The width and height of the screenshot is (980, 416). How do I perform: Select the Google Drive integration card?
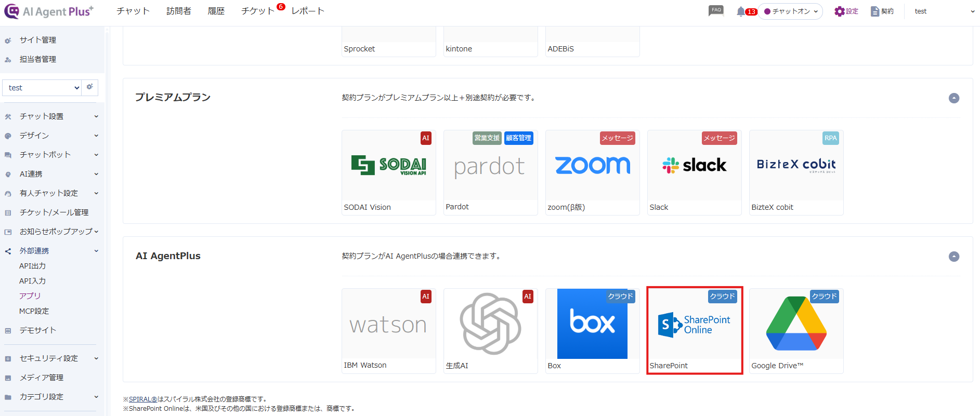tap(796, 331)
